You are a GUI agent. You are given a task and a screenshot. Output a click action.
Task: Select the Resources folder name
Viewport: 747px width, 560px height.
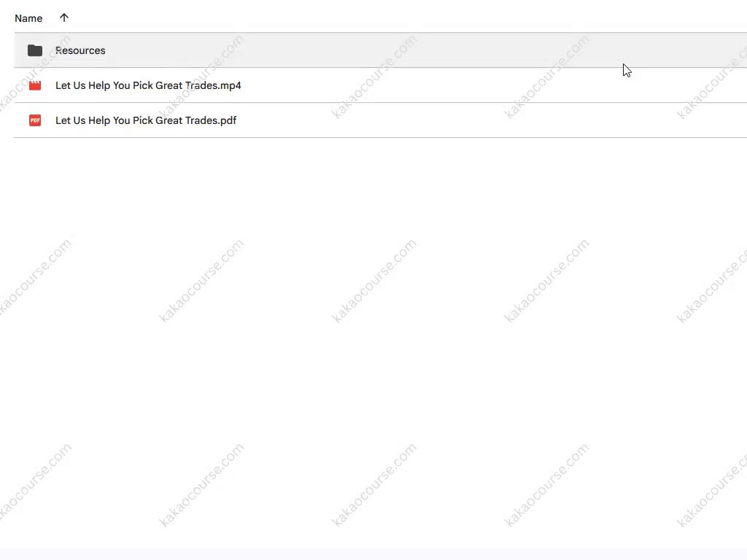pos(80,50)
